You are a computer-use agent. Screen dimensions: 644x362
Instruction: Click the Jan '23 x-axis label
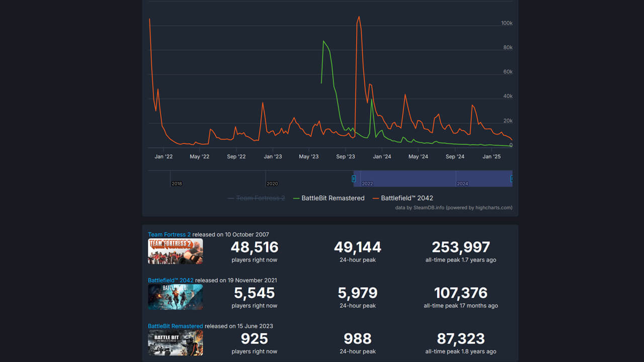[273, 156]
